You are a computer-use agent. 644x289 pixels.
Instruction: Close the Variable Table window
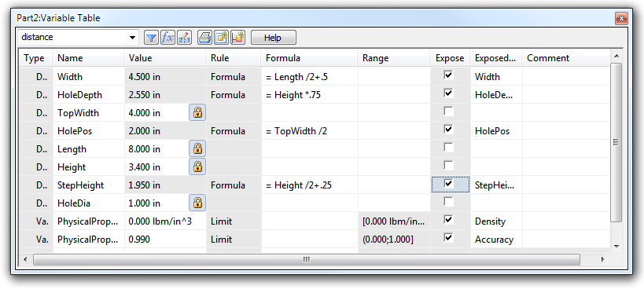pyautogui.click(x=620, y=18)
